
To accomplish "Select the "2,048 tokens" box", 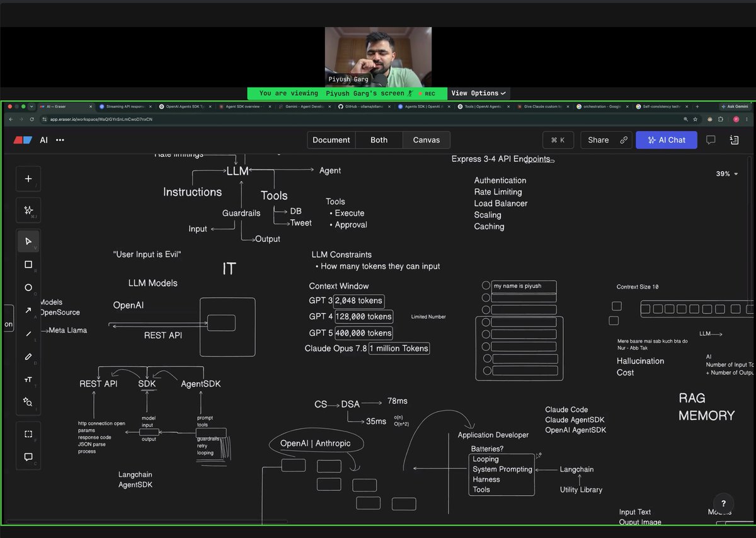I will (358, 301).
